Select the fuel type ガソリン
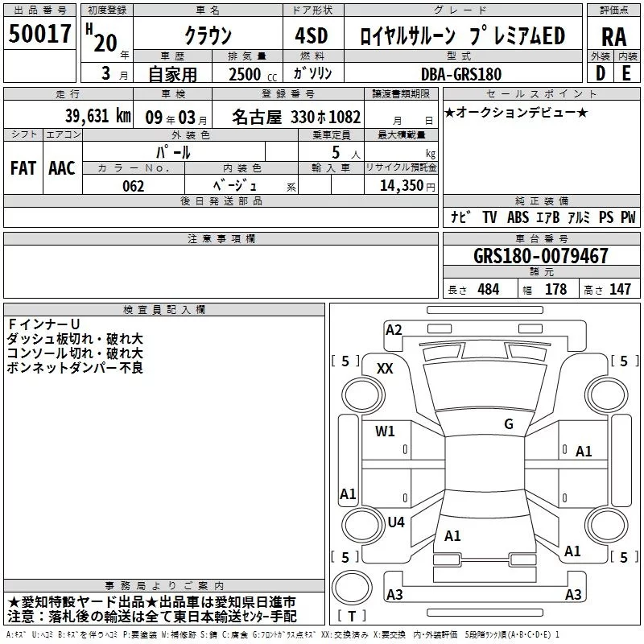 (312, 73)
